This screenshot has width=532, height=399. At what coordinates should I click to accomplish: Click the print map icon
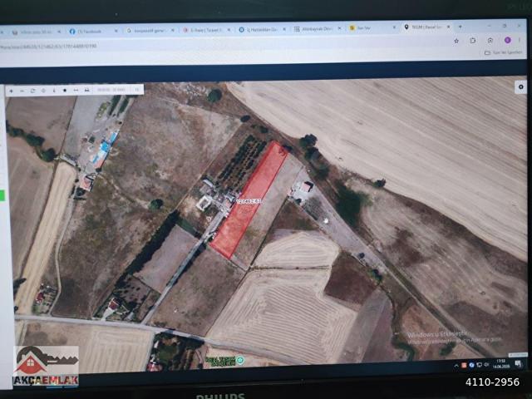tap(86, 90)
